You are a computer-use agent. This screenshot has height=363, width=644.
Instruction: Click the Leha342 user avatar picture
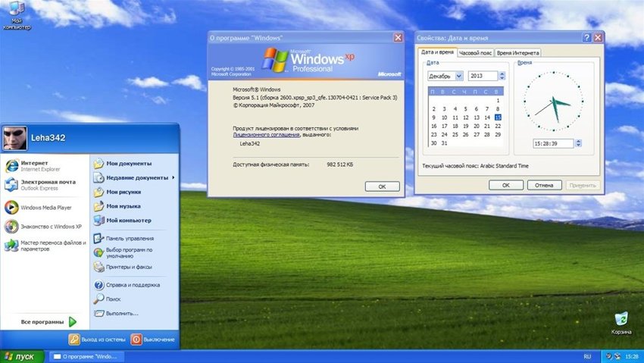[15, 138]
